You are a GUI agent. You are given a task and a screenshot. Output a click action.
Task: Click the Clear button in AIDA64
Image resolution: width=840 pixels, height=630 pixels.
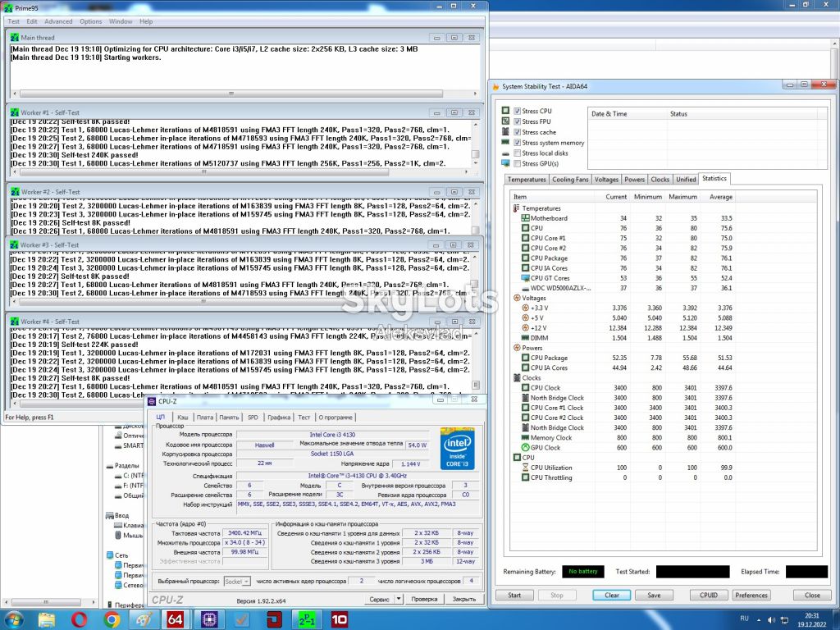[x=612, y=596]
